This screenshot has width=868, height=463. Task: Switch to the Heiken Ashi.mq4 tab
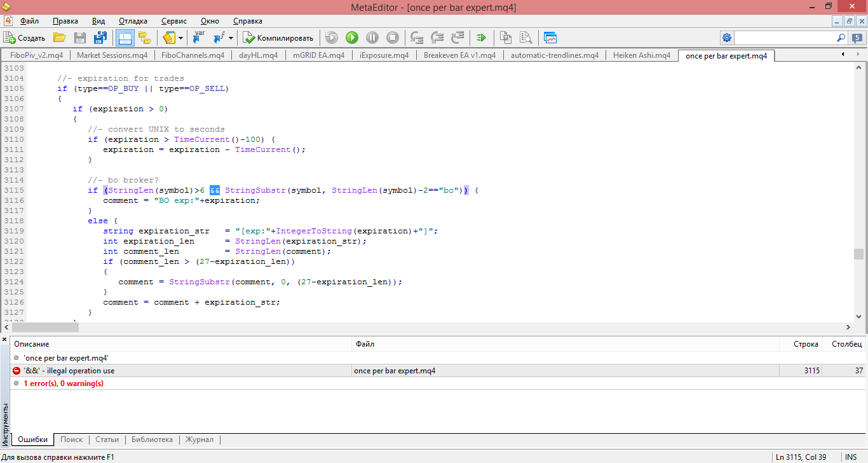[x=641, y=55]
